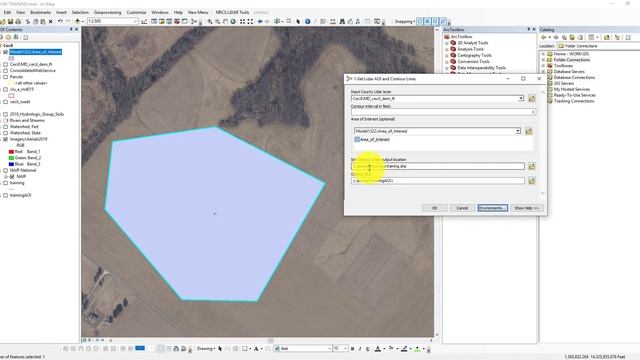Select the Select Elements arrow tool
The height and width of the screenshot is (360, 640).
click(x=298, y=21)
